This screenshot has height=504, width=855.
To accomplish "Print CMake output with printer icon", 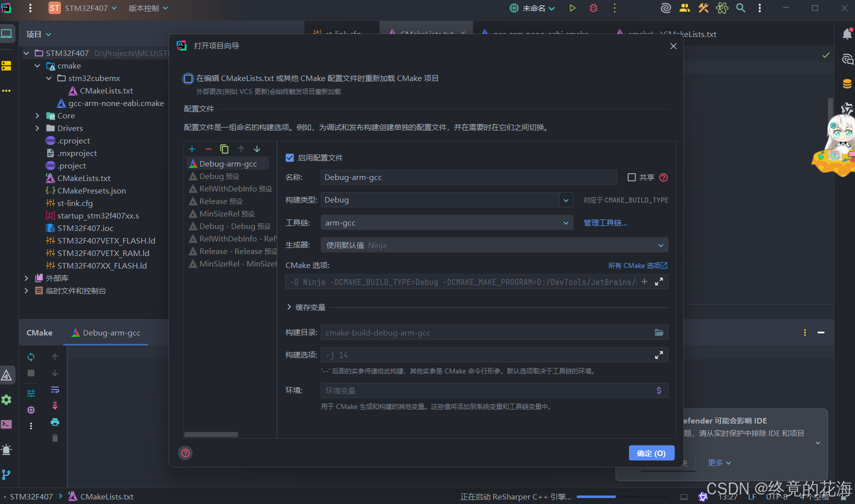I will (x=55, y=422).
